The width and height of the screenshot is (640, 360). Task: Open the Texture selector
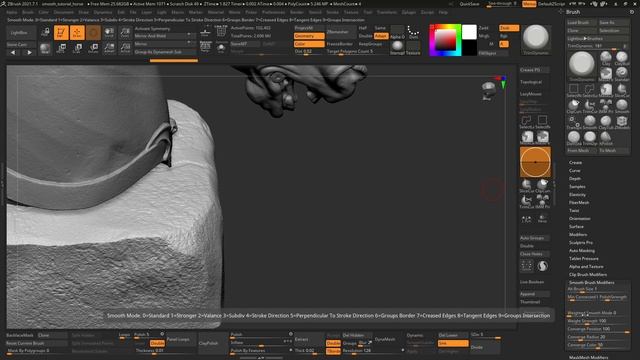[413, 48]
